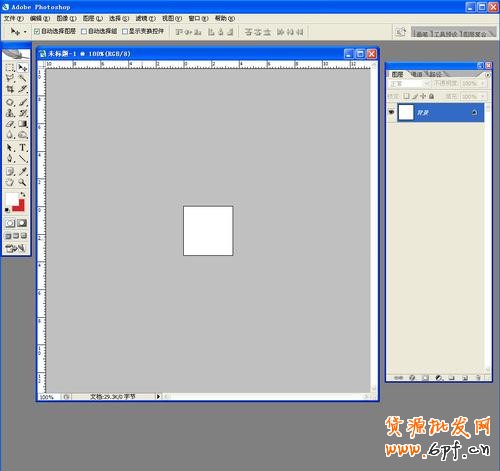Choose the Horizontal Type tool
Image resolution: width=500 pixels, height=471 pixels.
[22, 147]
